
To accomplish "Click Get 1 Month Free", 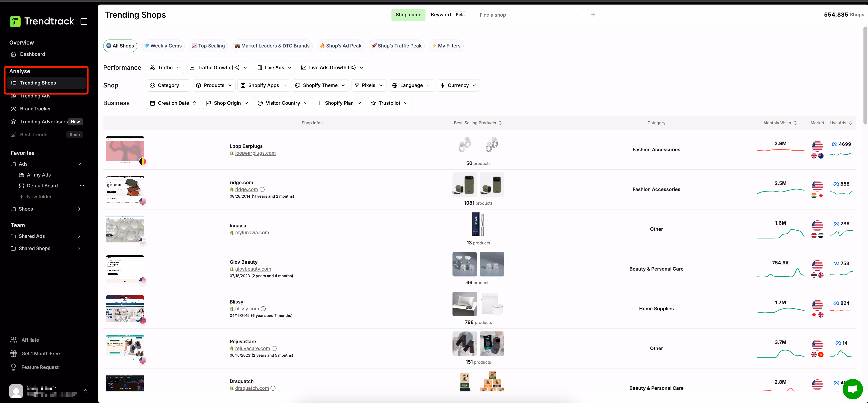I will click(x=40, y=353).
